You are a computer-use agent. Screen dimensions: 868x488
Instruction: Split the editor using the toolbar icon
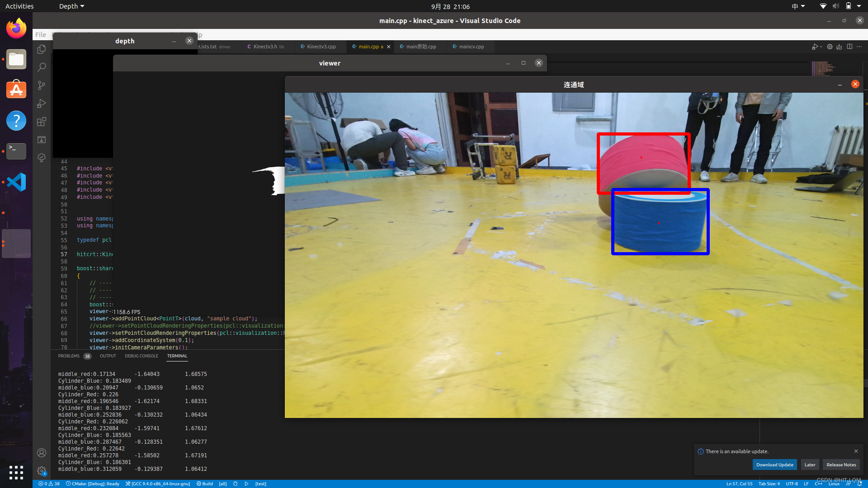pyautogui.click(x=850, y=47)
